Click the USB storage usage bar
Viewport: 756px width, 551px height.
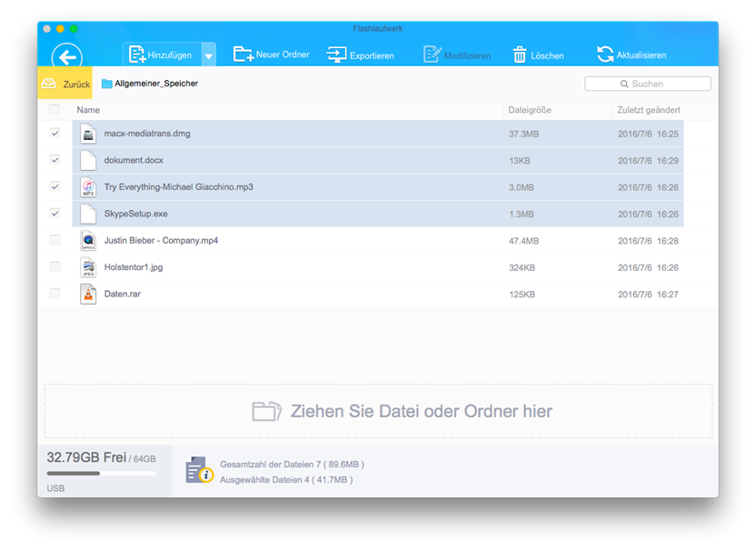click(x=101, y=474)
